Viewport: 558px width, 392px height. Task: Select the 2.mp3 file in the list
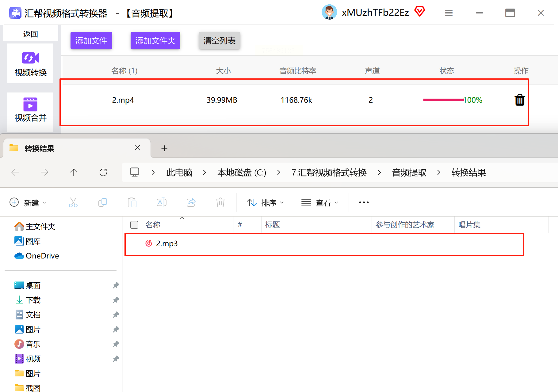click(x=324, y=244)
